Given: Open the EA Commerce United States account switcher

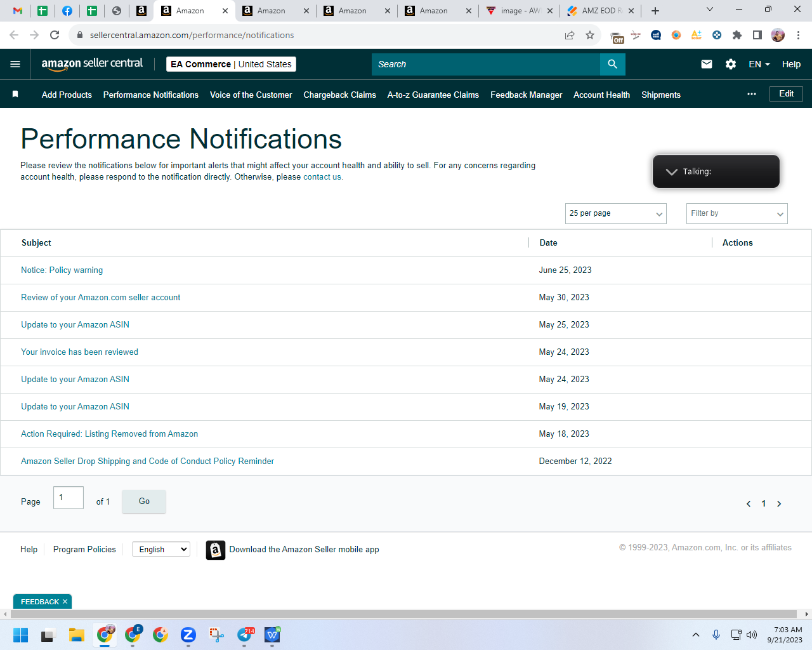Looking at the screenshot, I should point(232,64).
